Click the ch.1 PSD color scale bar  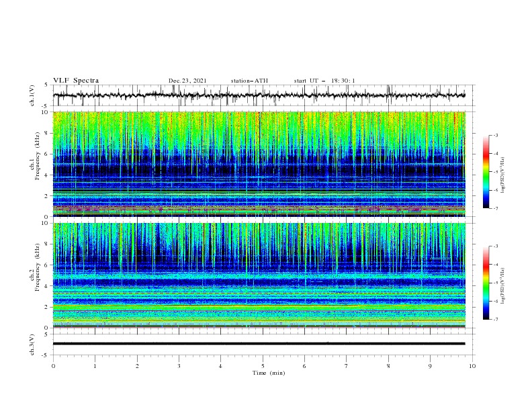click(x=486, y=172)
